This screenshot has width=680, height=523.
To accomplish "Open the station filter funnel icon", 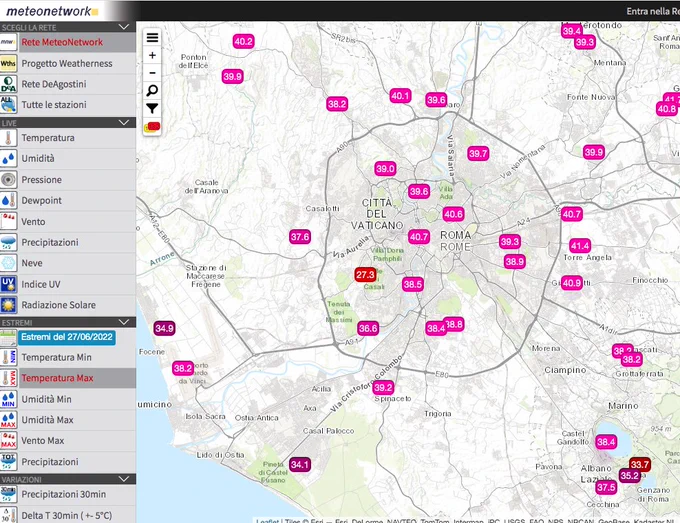I will click(152, 108).
